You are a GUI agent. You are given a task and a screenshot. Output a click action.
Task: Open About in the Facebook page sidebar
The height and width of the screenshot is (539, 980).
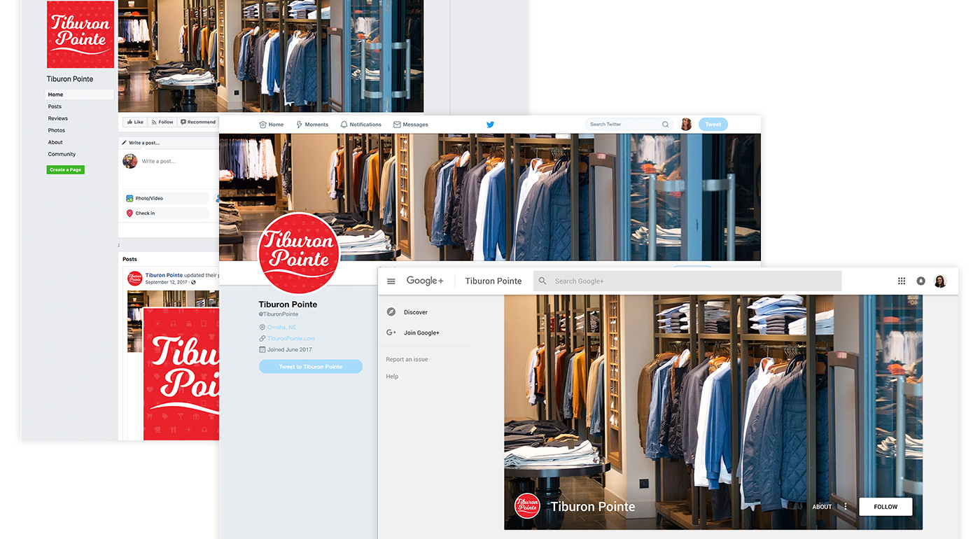[x=55, y=142]
